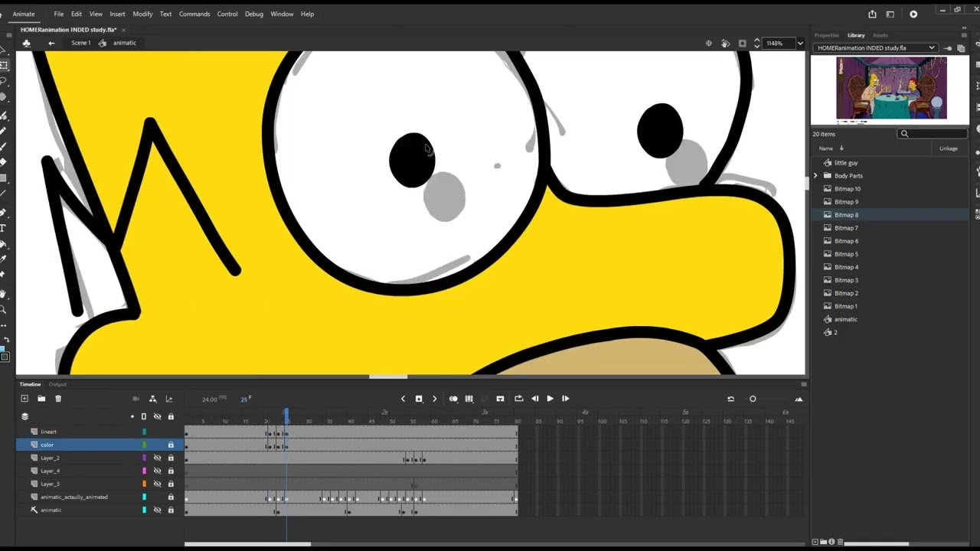Open the library document dropdown

932,47
